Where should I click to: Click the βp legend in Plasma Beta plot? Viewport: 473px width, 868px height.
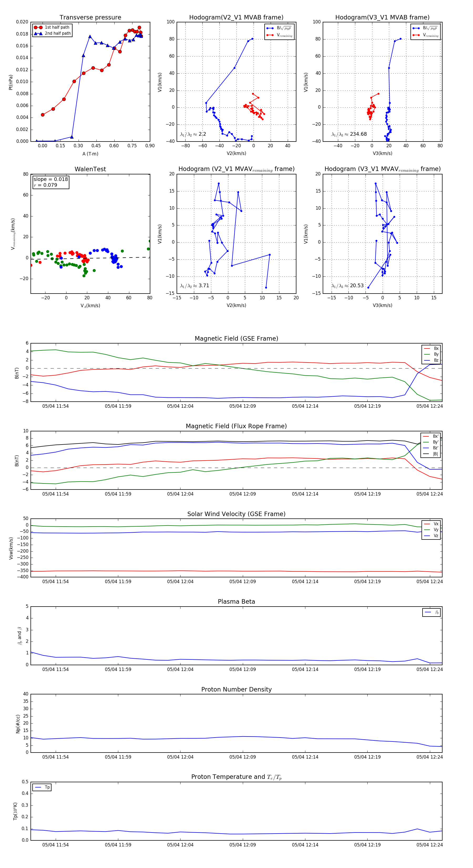tap(431, 612)
